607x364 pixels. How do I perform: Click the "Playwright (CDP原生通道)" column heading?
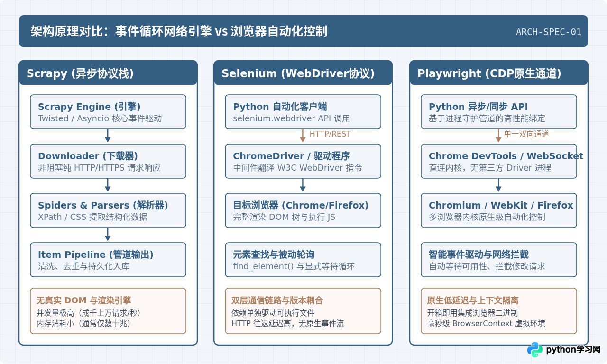click(x=489, y=73)
